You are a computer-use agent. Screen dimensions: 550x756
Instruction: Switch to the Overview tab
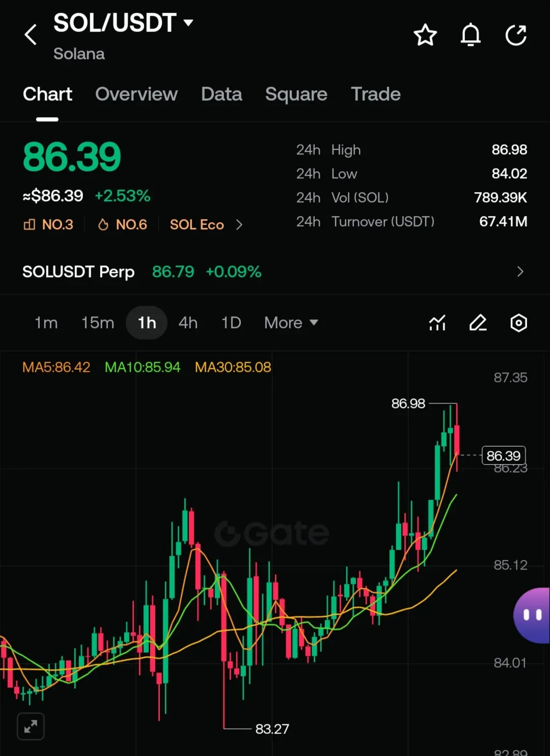[136, 94]
